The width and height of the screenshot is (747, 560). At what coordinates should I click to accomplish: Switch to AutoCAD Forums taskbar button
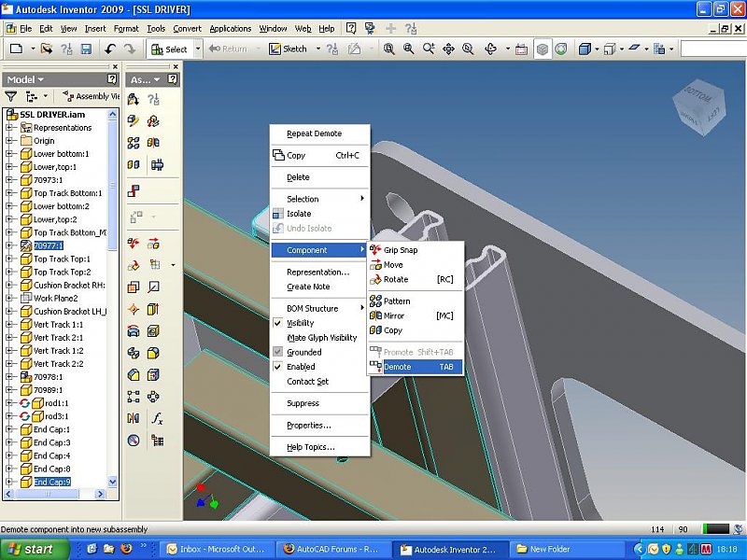click(x=333, y=549)
